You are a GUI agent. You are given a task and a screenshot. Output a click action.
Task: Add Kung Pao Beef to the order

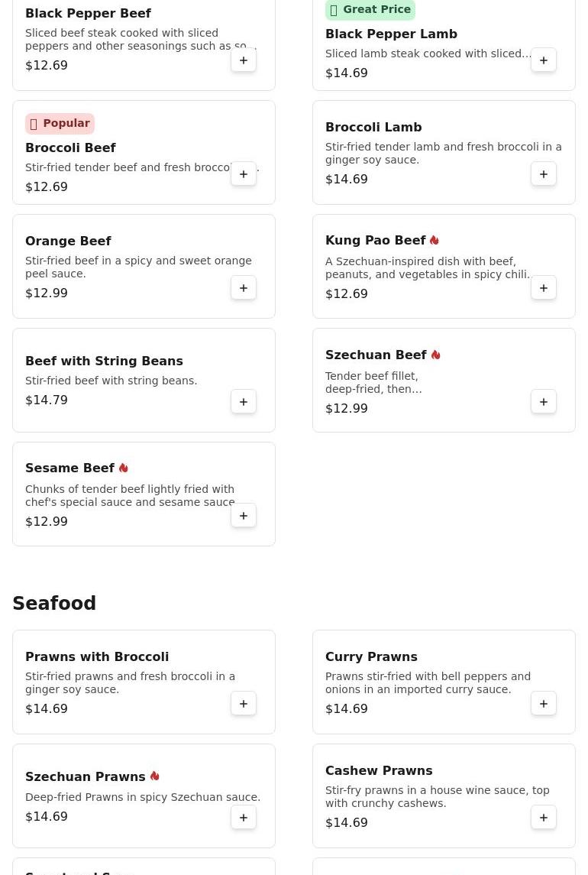pos(544,288)
